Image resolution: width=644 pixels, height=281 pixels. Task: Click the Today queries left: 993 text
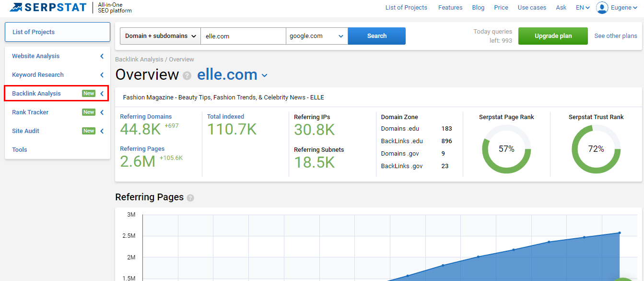(x=492, y=36)
